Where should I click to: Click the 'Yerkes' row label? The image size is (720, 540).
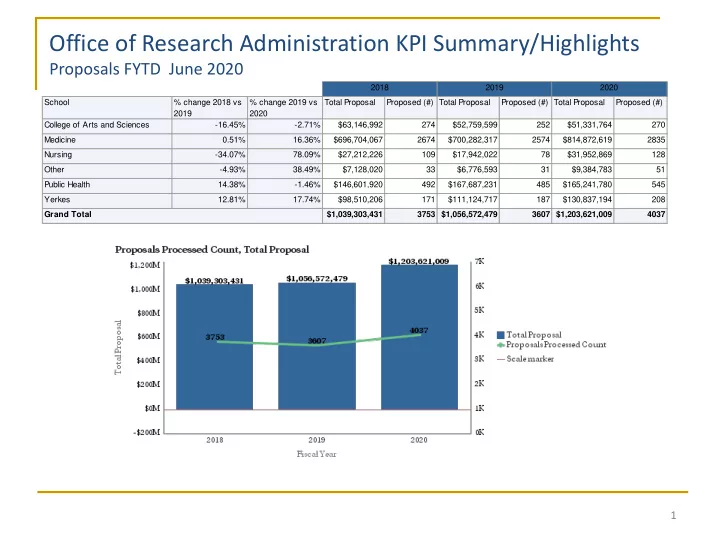click(57, 200)
